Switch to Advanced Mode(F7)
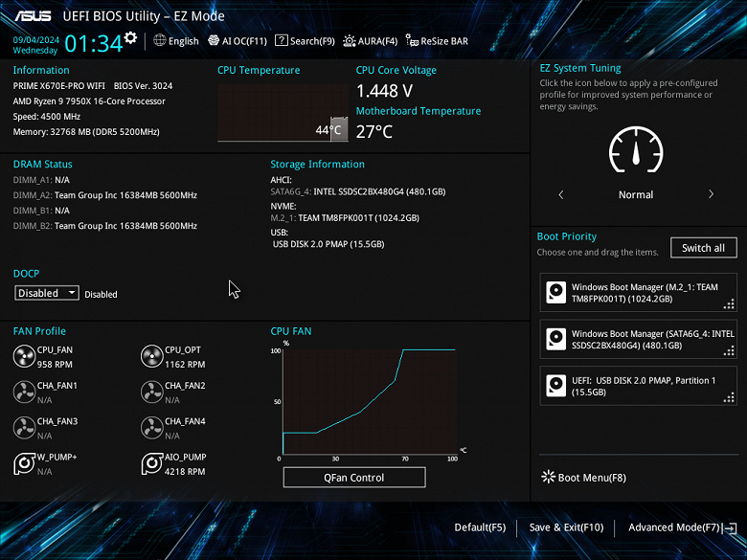 pyautogui.click(x=682, y=527)
